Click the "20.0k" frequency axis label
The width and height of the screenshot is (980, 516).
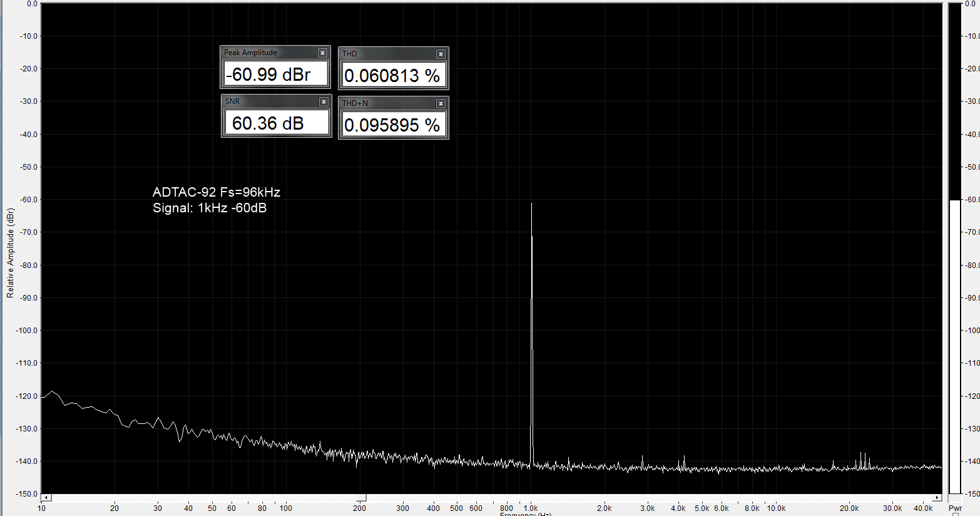pos(849,508)
